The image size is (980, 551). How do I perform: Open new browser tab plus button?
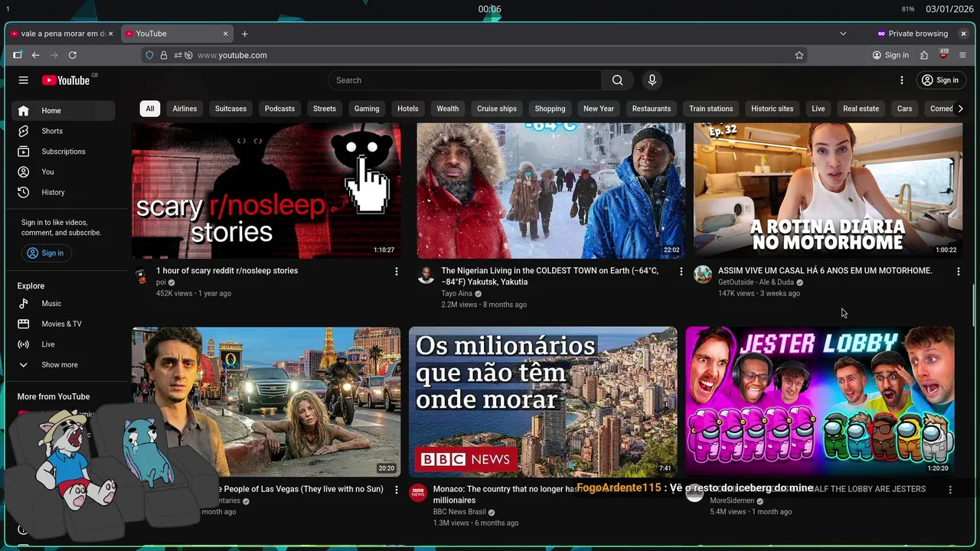[x=245, y=34]
